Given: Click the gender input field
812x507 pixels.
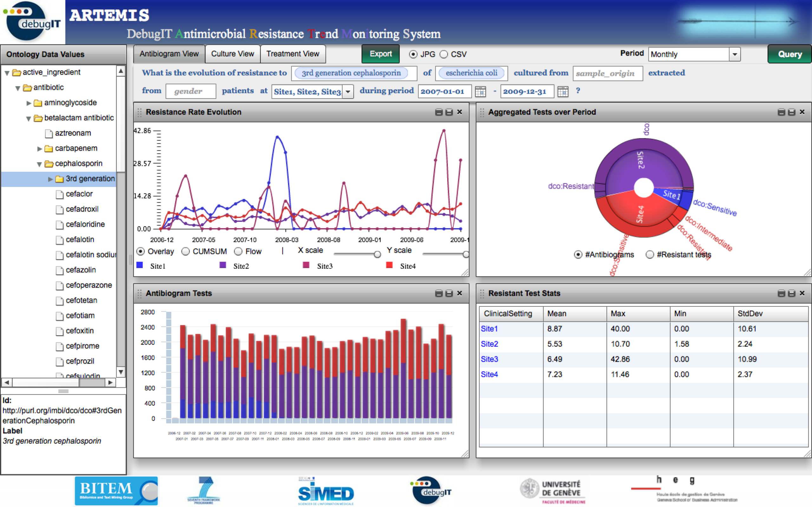Looking at the screenshot, I should tap(191, 91).
